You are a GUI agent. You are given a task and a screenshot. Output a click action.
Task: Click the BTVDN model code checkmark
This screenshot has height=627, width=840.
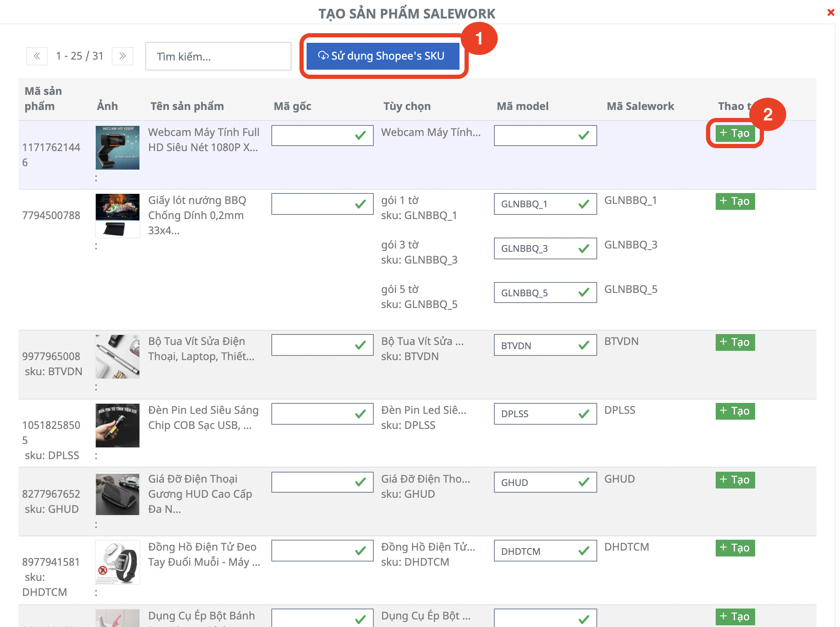click(583, 345)
